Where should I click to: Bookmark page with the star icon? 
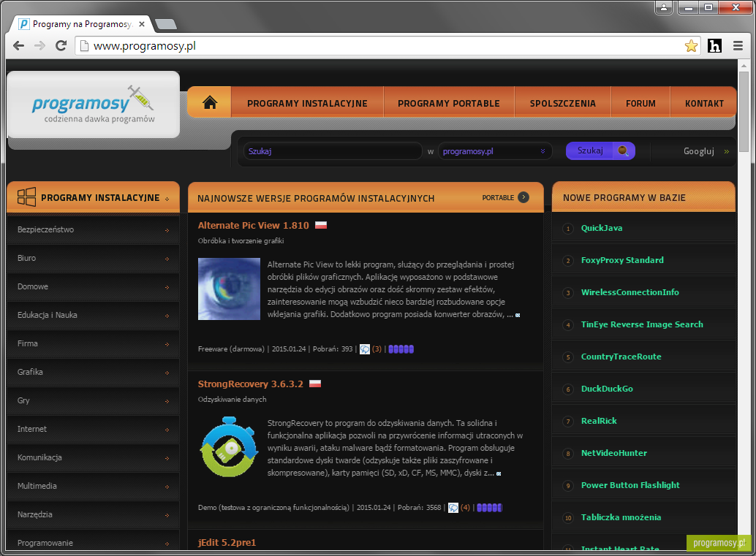click(x=691, y=46)
